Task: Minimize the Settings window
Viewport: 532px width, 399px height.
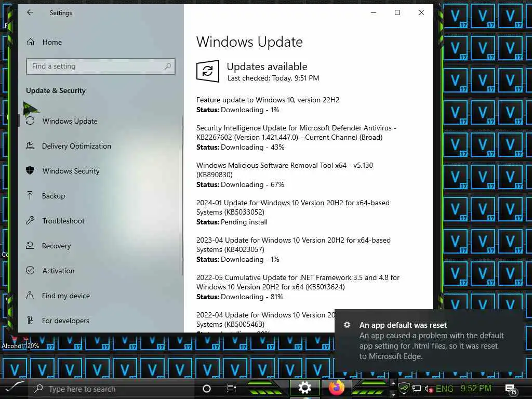Action: (374, 12)
